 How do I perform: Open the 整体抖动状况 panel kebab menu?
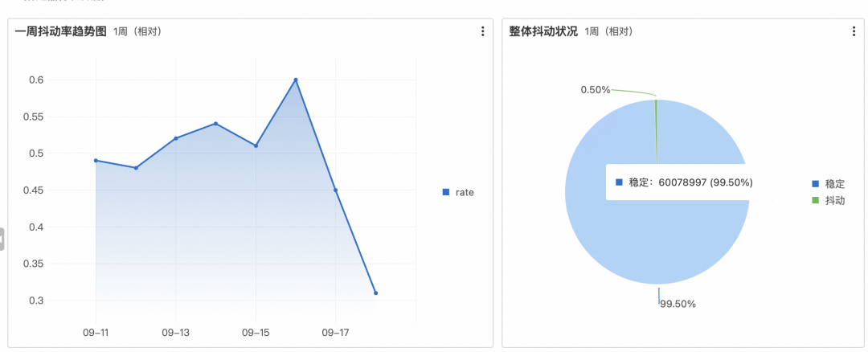[854, 31]
